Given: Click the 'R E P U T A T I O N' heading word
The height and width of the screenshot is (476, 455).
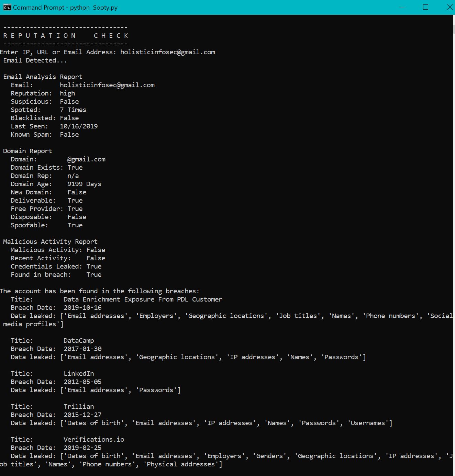Looking at the screenshot, I should click(x=39, y=36).
